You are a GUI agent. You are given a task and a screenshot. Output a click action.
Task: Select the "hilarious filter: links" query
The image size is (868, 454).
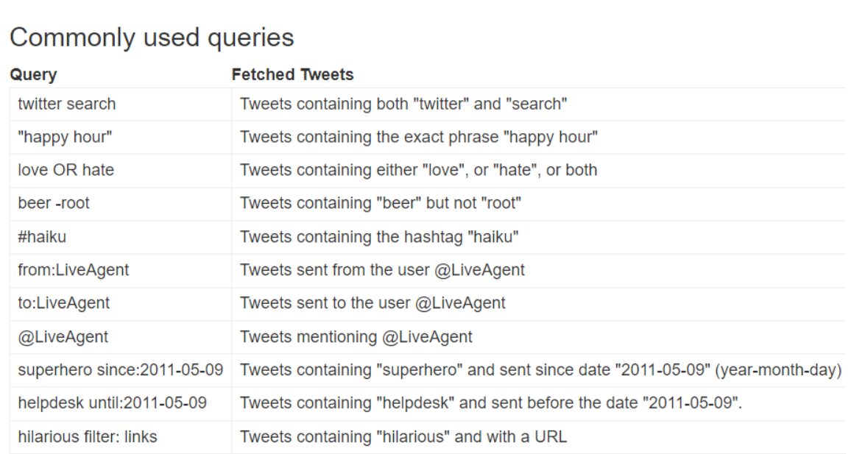coord(88,437)
